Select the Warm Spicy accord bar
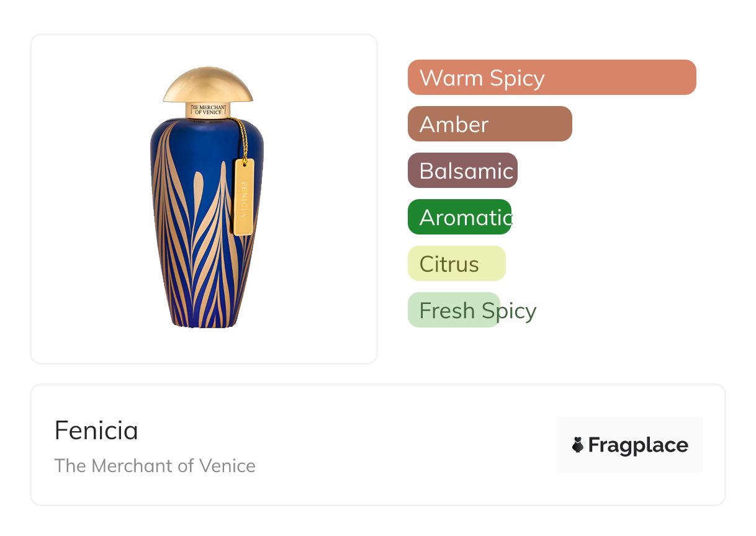 coord(552,78)
